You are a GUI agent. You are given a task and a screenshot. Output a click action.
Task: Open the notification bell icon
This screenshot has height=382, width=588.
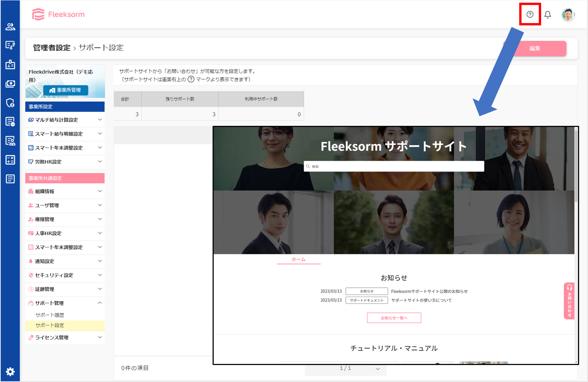(548, 14)
